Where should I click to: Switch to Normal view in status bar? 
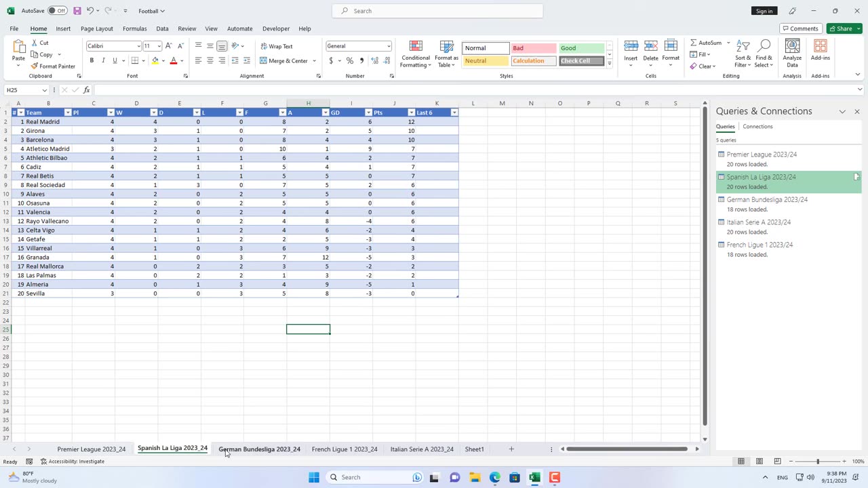[x=741, y=462]
